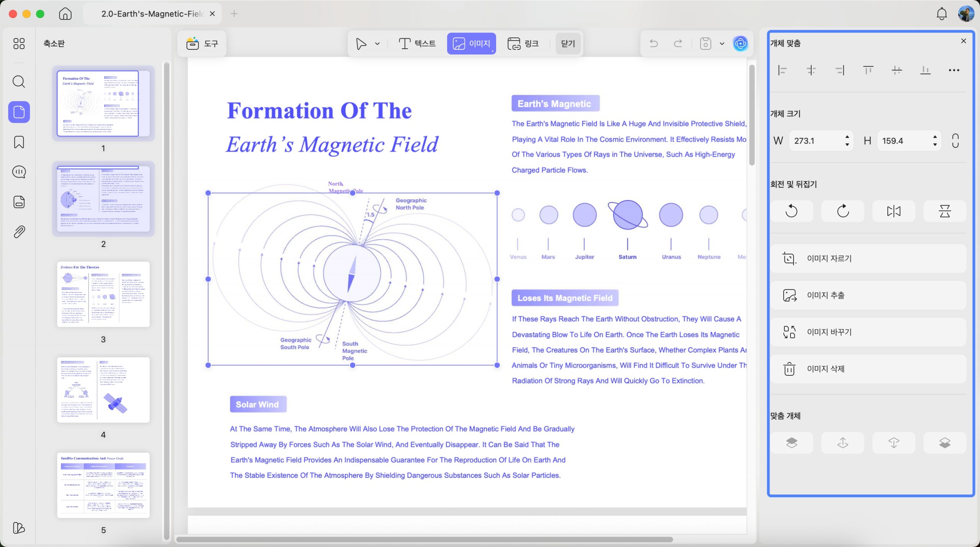Expand the cursor tool dropdown arrow
Screen dimensions: 980x547
[377, 44]
